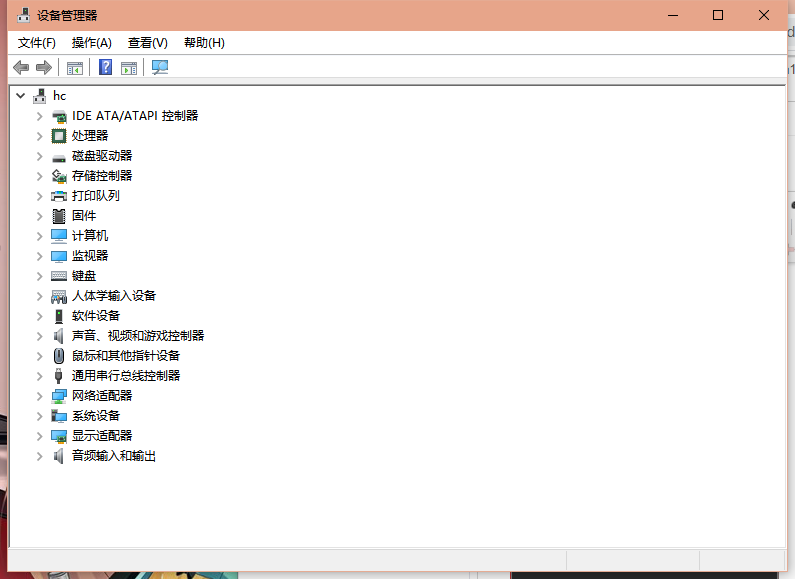Click the blue question mark Help icon

[105, 67]
